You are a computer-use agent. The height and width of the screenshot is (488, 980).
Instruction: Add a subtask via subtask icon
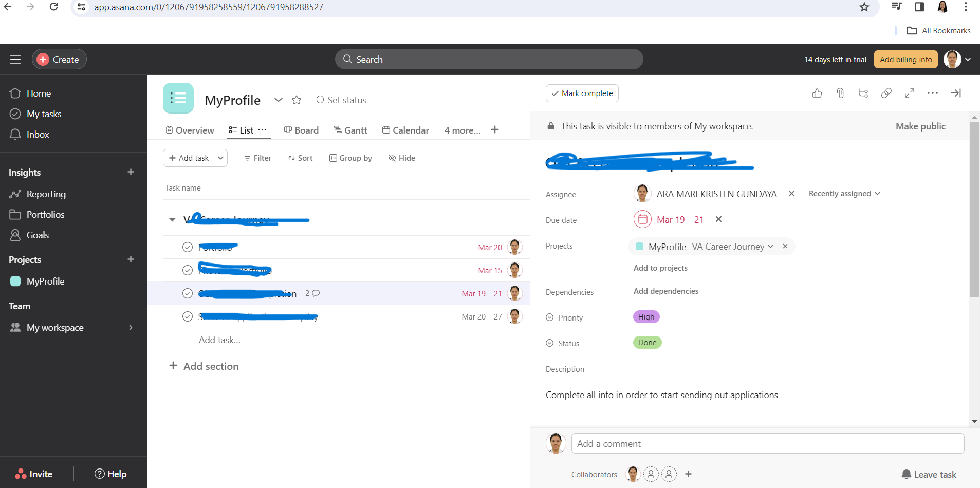pyautogui.click(x=863, y=93)
